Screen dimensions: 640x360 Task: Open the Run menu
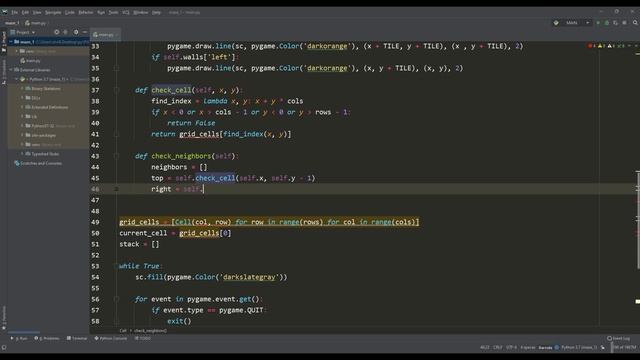[101, 12]
